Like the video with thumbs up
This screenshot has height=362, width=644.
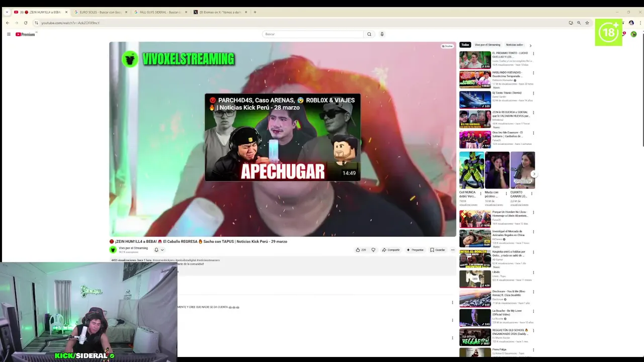(361, 250)
